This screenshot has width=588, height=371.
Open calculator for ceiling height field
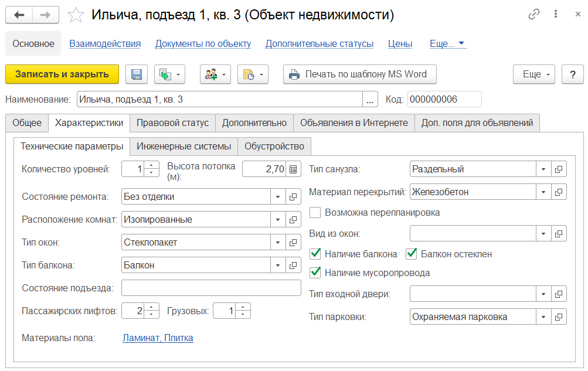coord(293,169)
